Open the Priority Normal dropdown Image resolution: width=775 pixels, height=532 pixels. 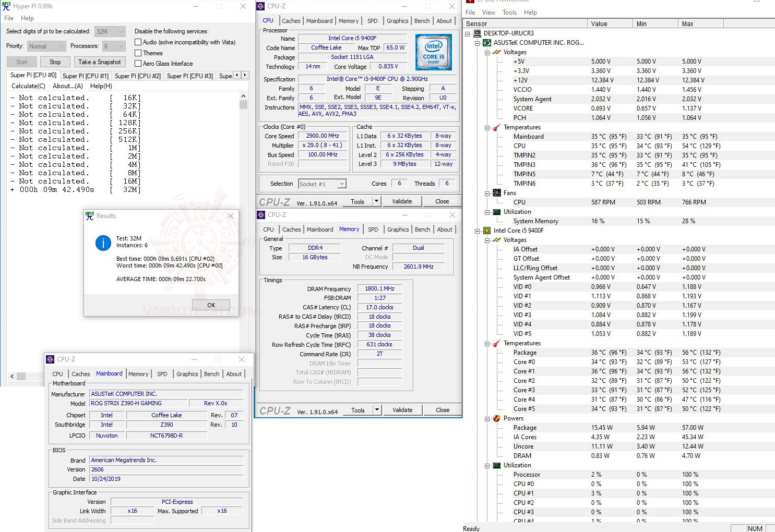point(46,46)
